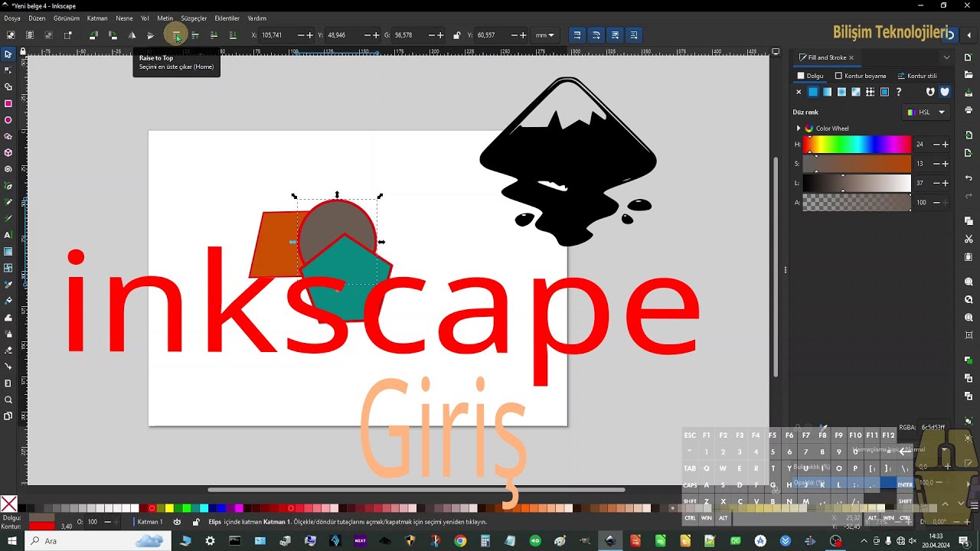
Task: Increase Lightness value with plus stepper
Action: tap(946, 183)
